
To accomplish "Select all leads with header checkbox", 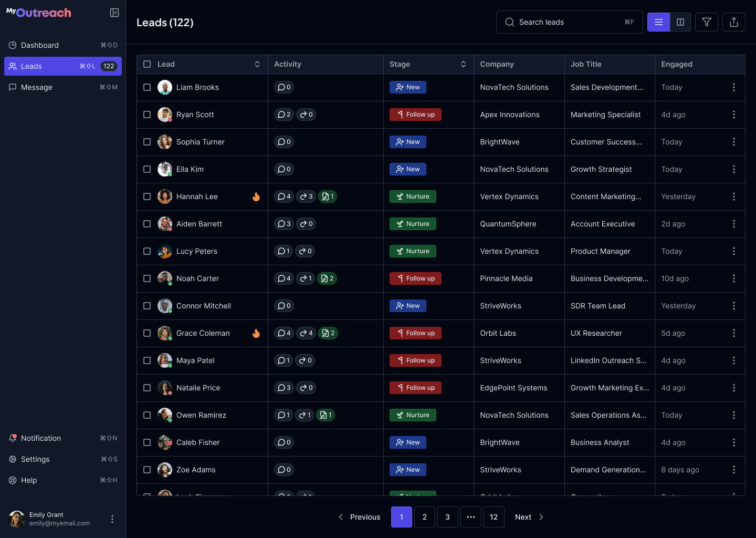I will click(147, 64).
